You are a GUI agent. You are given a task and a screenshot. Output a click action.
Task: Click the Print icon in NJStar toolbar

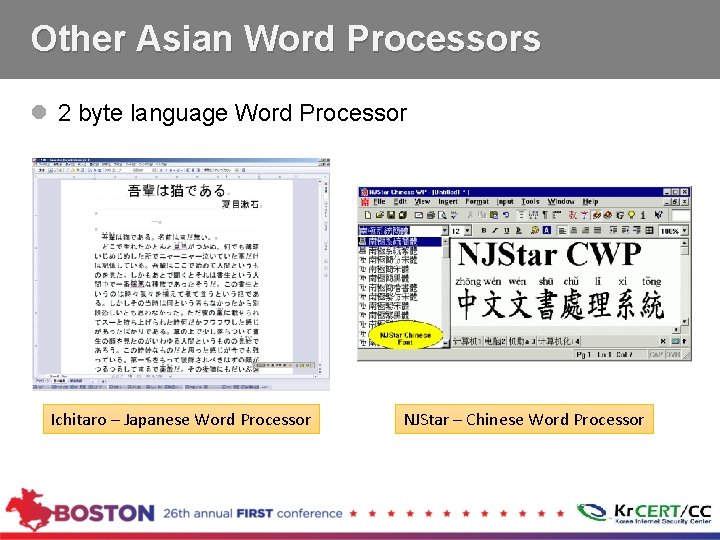pos(431,215)
